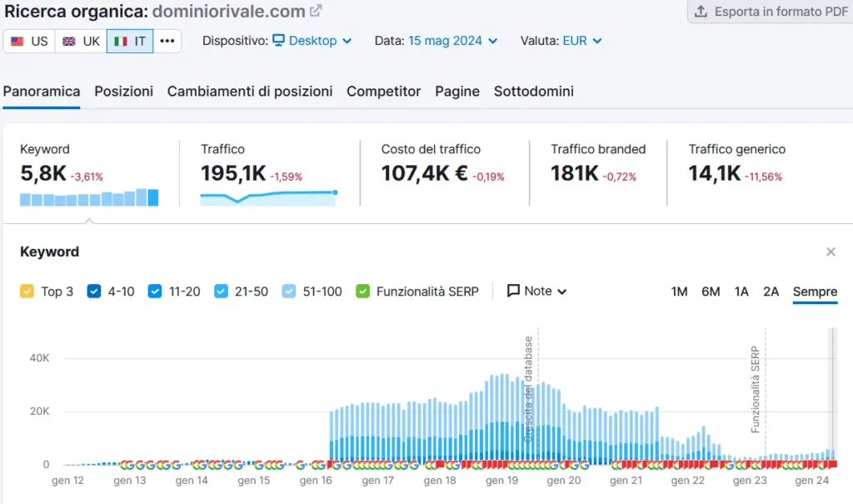Click the Note speech-bubble icon
The height and width of the screenshot is (504, 853).
[514, 292]
